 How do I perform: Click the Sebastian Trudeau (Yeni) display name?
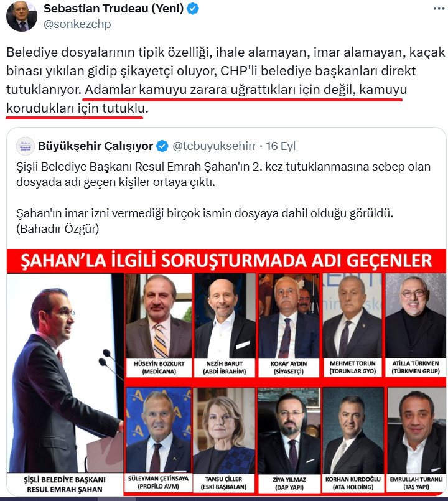click(113, 9)
